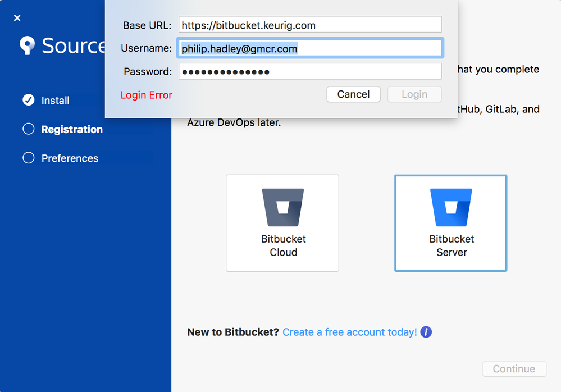Choose the Bitbucket Server card
This screenshot has height=392, width=561.
[x=451, y=223]
